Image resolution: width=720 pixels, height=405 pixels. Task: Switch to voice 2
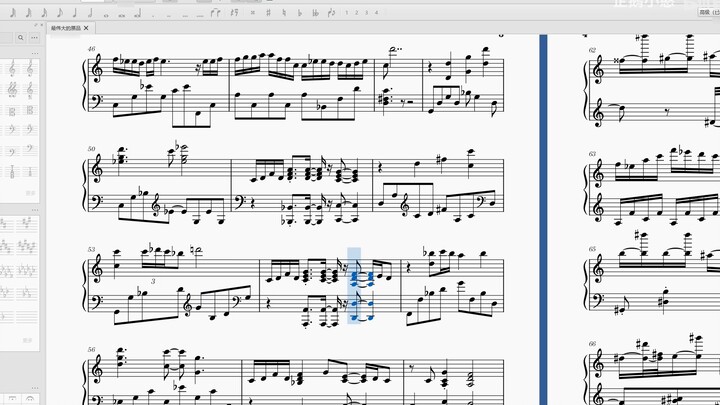tap(356, 13)
